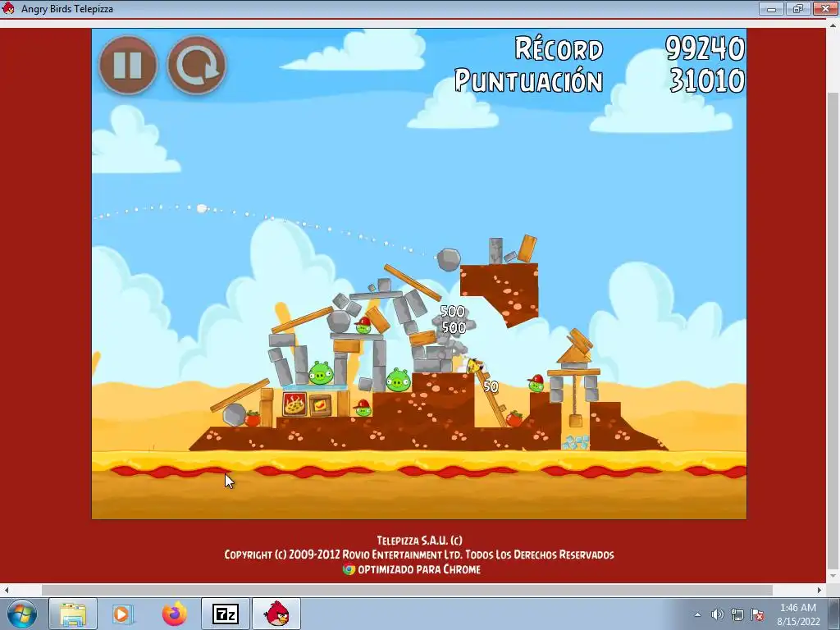Restart the level with the retry button
The height and width of the screenshot is (630, 840).
tap(197, 66)
